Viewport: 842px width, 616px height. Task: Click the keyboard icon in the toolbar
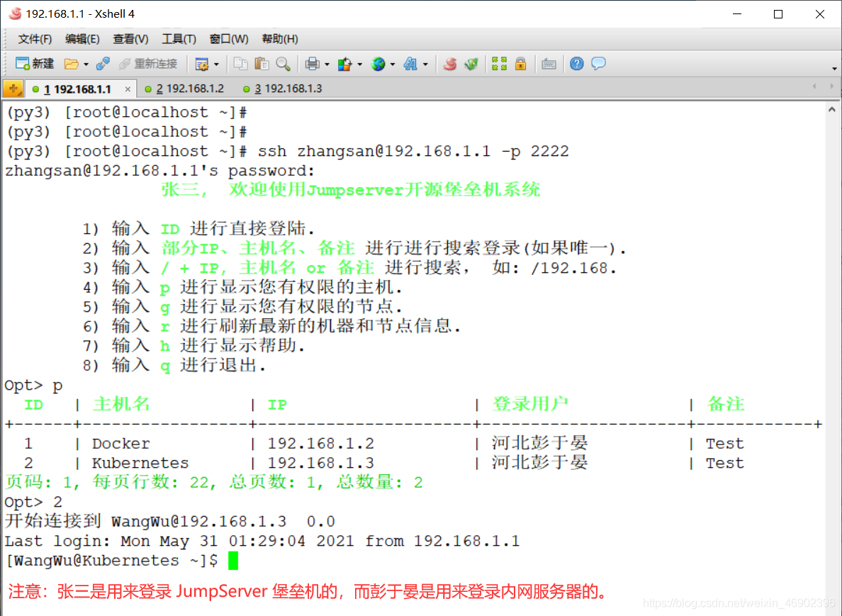(549, 65)
